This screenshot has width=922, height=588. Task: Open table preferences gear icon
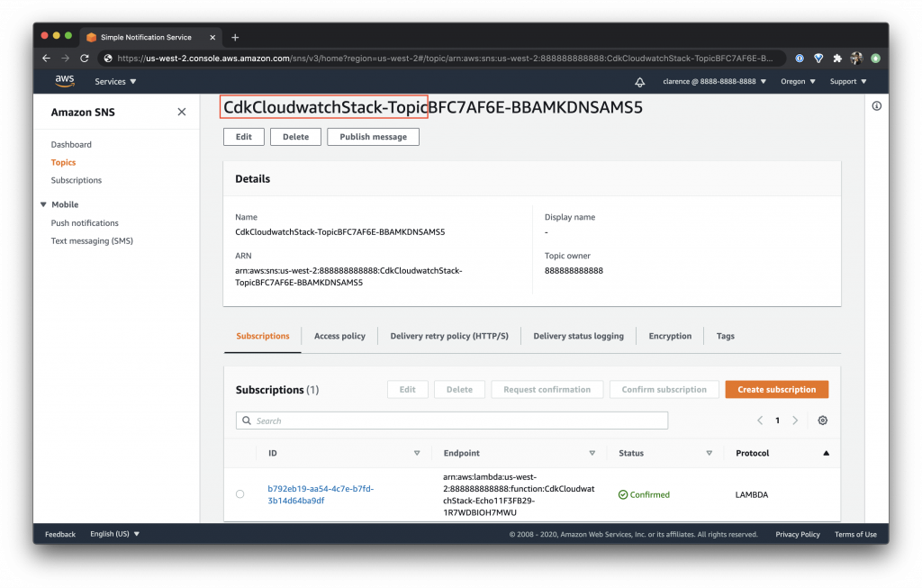[x=823, y=421]
